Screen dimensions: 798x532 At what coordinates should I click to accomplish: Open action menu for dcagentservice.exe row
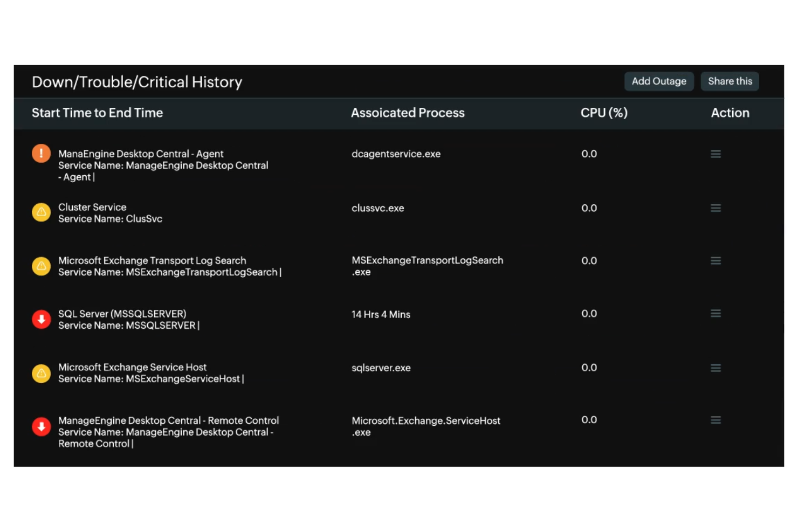[x=716, y=154]
